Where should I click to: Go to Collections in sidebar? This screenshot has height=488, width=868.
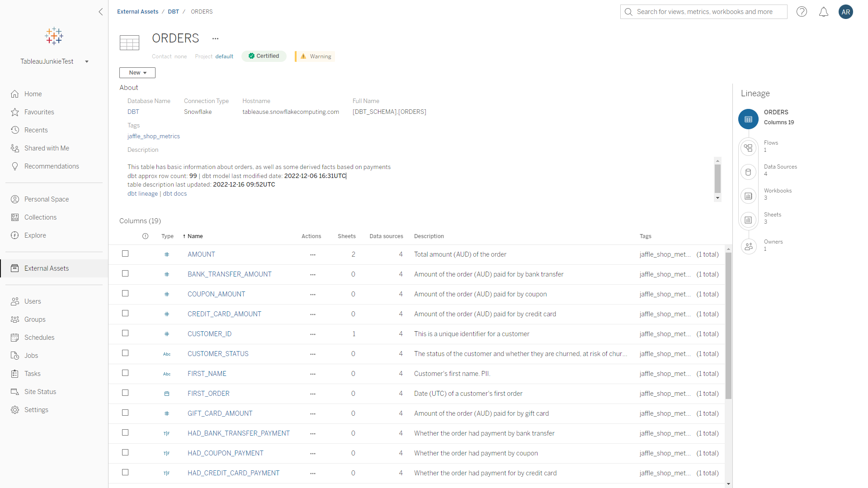[x=40, y=217]
